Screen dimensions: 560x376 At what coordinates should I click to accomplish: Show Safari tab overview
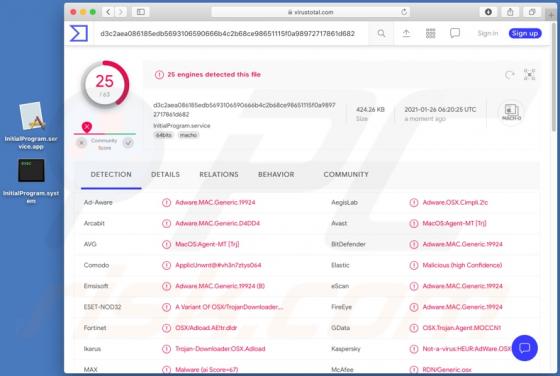pyautogui.click(x=532, y=12)
